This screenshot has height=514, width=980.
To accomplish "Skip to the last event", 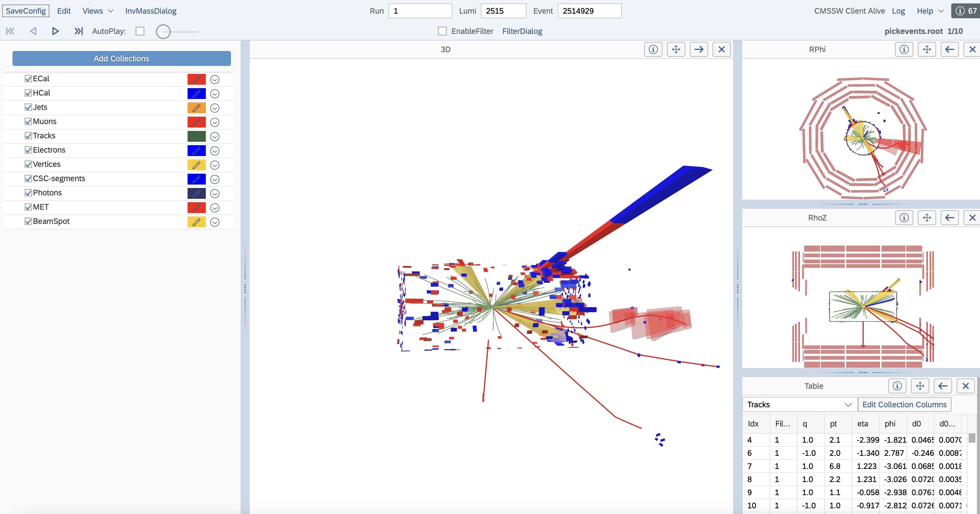I will coord(78,31).
